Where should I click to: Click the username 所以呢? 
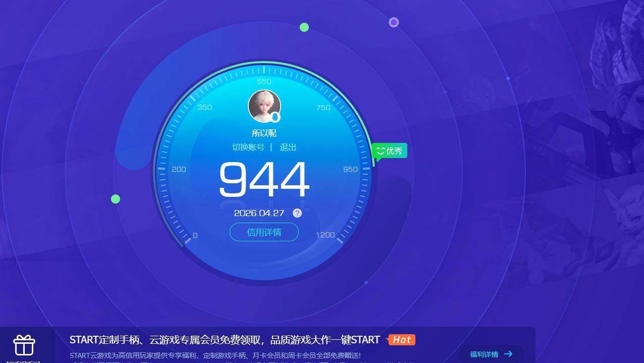tap(264, 133)
